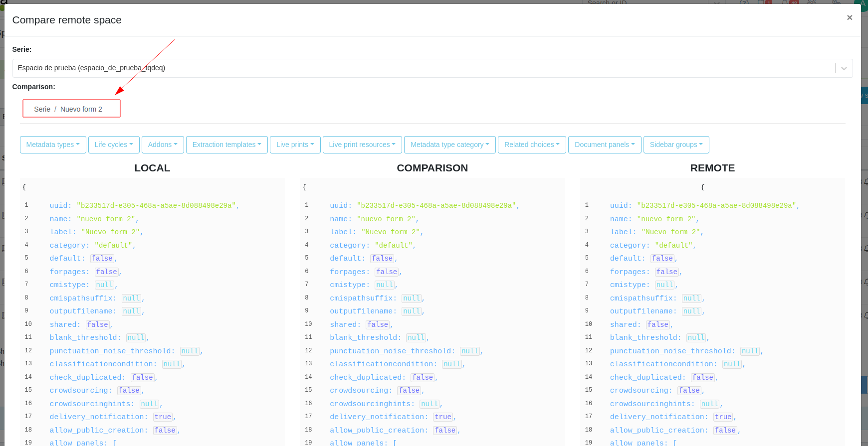This screenshot has height=446, width=868.
Task: Click the COMPARISON column heading
Action: pos(432,168)
